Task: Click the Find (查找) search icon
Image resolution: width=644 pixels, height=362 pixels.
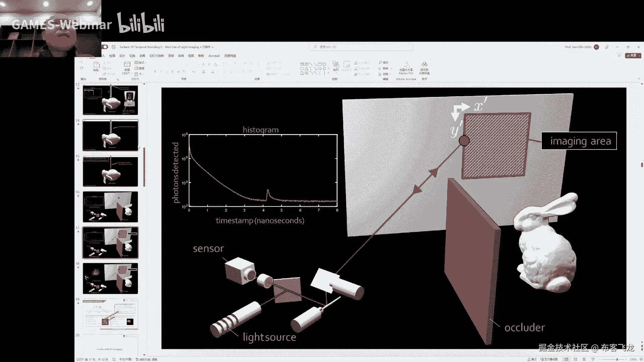Action: [380, 63]
